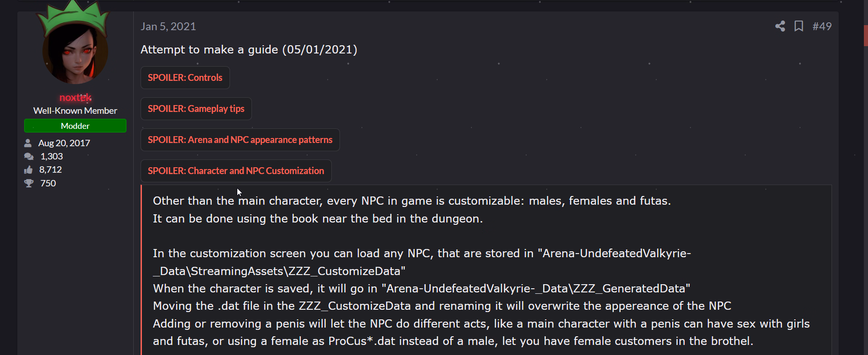Open the Jan 5, 2021 post timestamp link
Screen dimensions: 868x355
(x=168, y=26)
